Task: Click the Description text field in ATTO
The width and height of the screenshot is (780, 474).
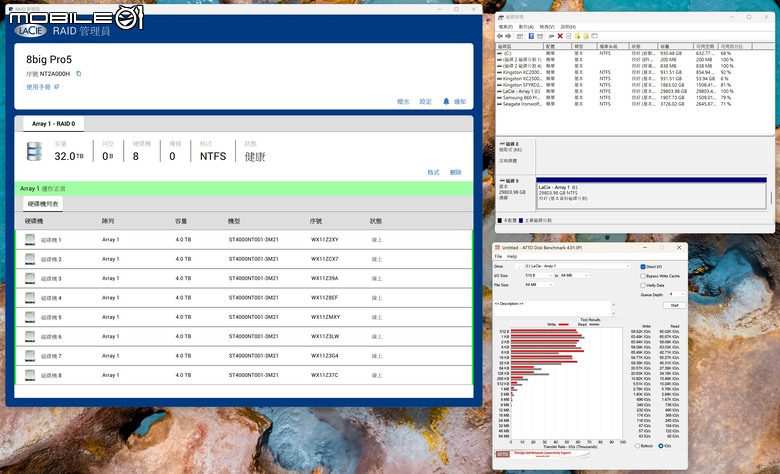Action: coord(552,308)
